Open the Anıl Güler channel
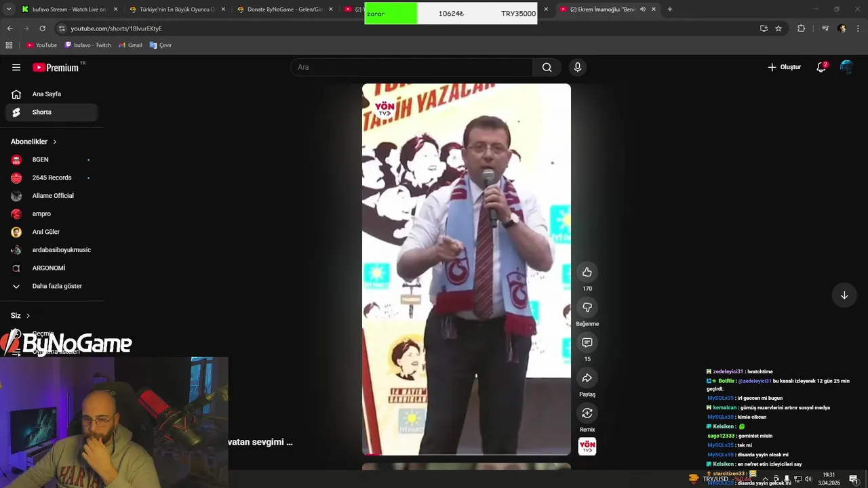 click(52, 232)
